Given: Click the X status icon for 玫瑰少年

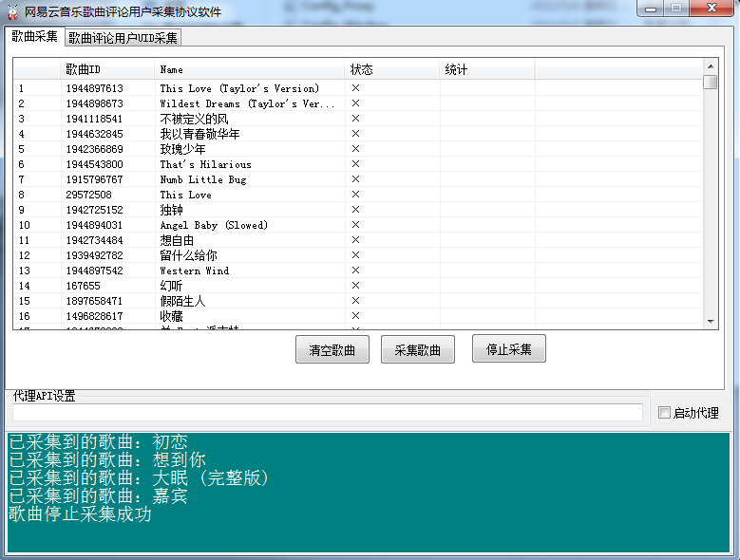Looking at the screenshot, I should [x=355, y=149].
